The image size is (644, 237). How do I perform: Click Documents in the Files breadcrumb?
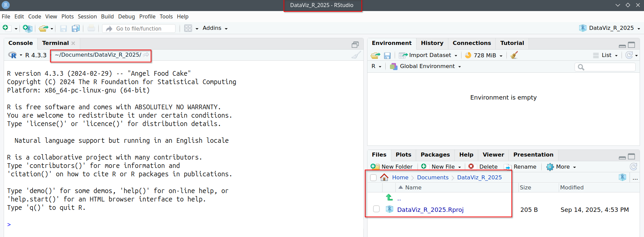point(433,177)
